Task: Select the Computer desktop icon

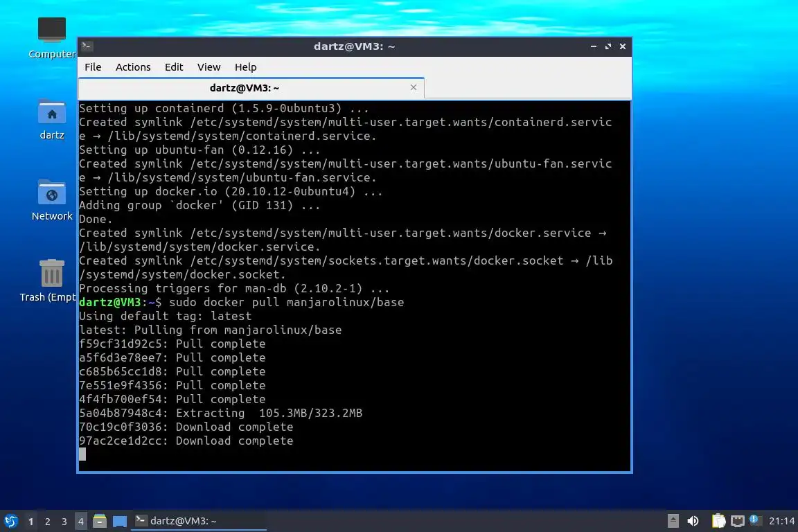Action: click(51, 37)
